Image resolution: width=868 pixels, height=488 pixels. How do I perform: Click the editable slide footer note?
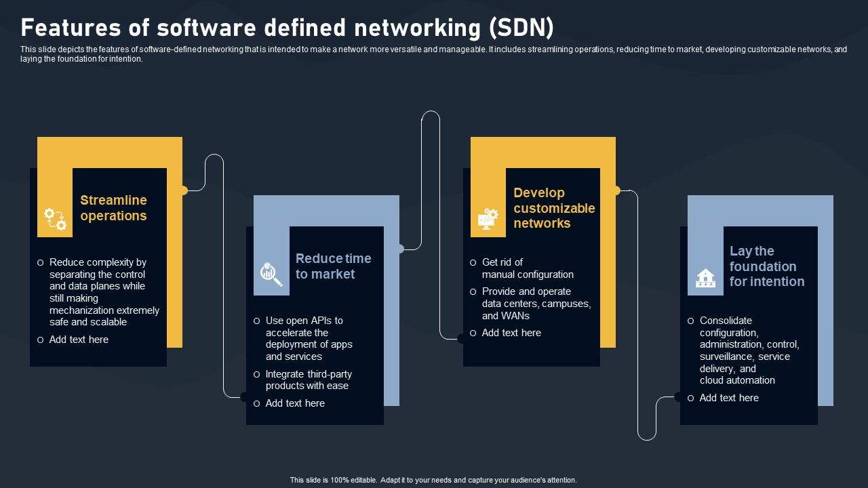(x=433, y=479)
